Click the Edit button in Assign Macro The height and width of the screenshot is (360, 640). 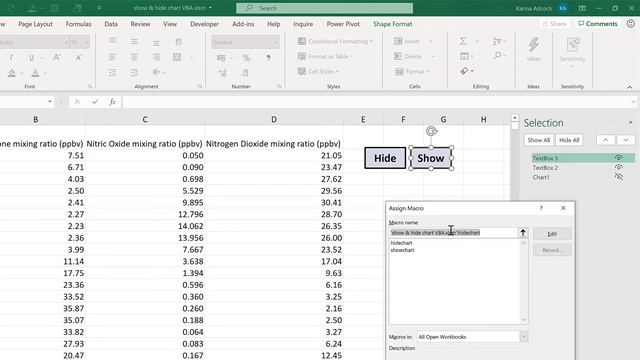click(x=552, y=234)
